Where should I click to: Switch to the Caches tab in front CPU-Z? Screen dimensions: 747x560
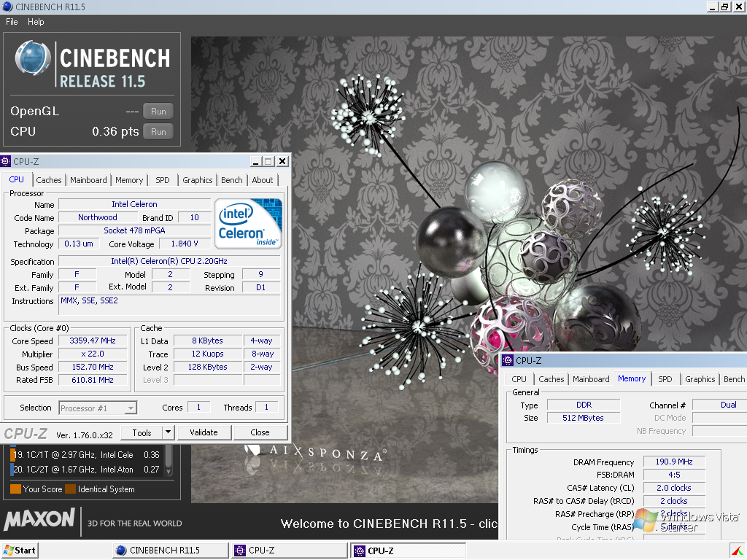coord(49,180)
